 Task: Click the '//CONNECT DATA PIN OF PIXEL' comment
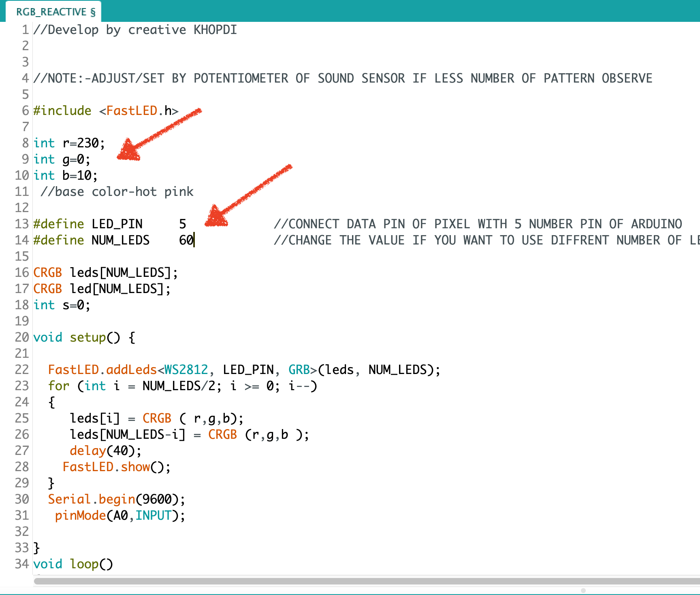coord(478,224)
